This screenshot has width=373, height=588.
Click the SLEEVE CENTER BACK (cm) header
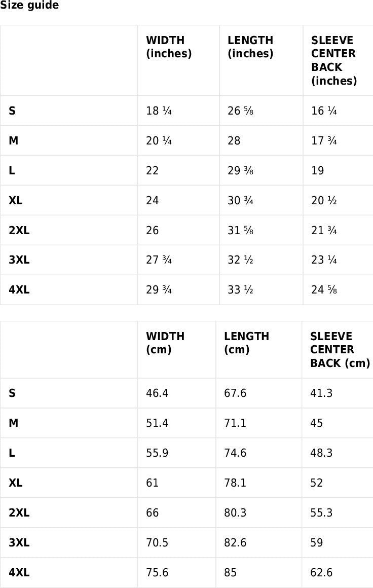pyautogui.click(x=340, y=350)
